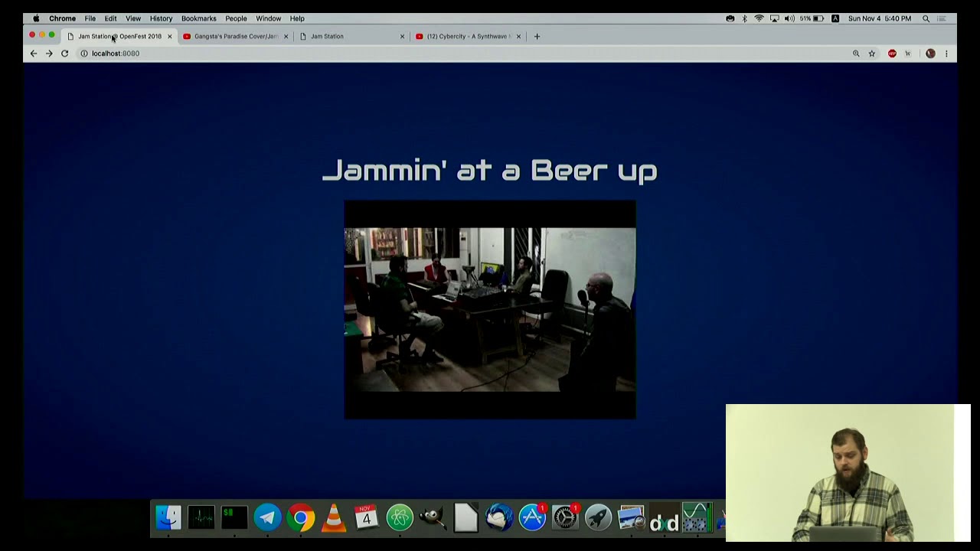Close the Jam Station OpenFest 2018 tab
This screenshot has width=980, height=551.
click(170, 36)
